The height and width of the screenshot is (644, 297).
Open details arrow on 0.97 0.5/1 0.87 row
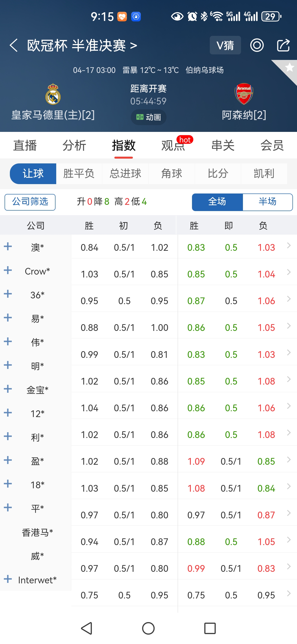coord(289,513)
